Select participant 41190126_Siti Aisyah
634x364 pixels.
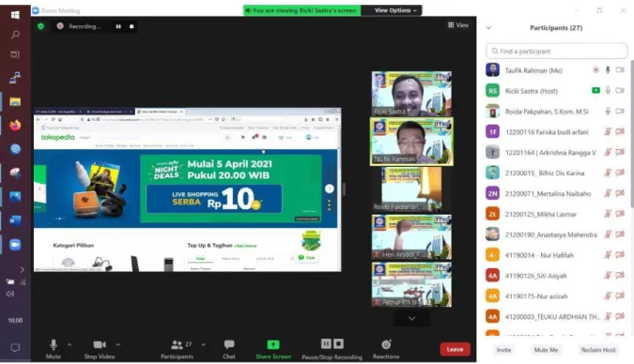tap(556, 276)
